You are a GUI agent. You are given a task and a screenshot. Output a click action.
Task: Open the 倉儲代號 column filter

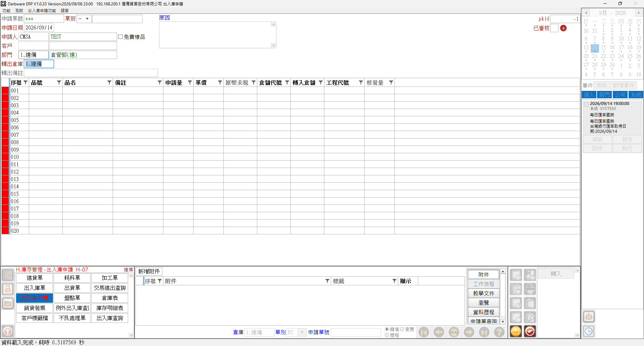tap(287, 82)
